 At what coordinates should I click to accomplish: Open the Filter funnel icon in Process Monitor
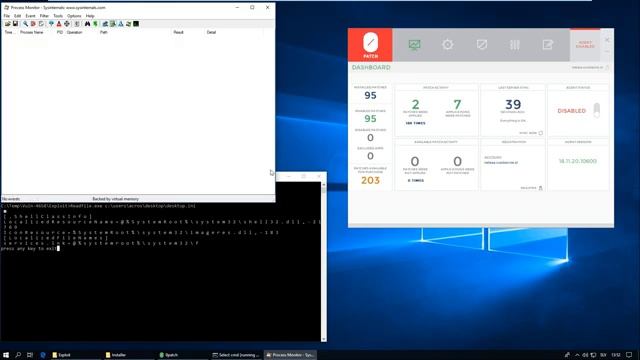coord(51,24)
